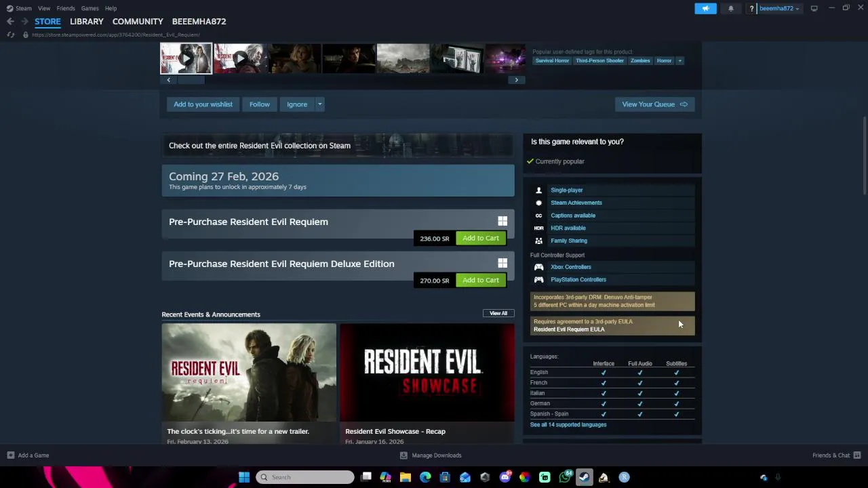The height and width of the screenshot is (488, 868).
Task: Click the Windows taskbar search box
Action: tap(305, 477)
